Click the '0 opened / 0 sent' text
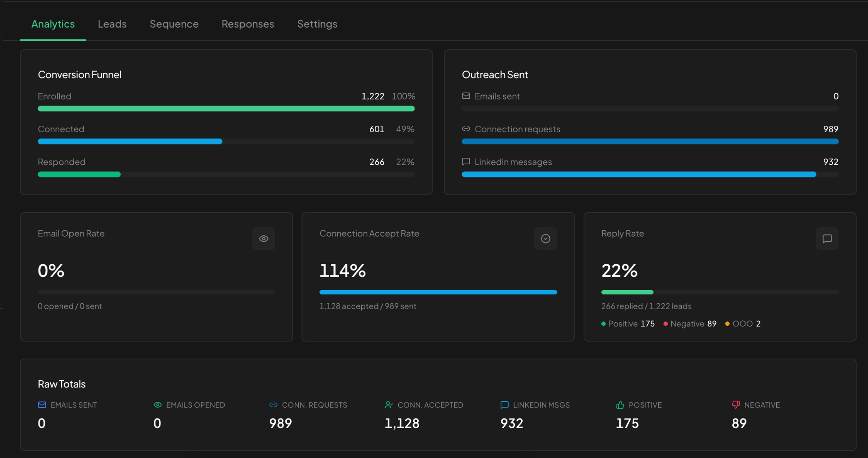This screenshot has width=868, height=458. coord(70,306)
